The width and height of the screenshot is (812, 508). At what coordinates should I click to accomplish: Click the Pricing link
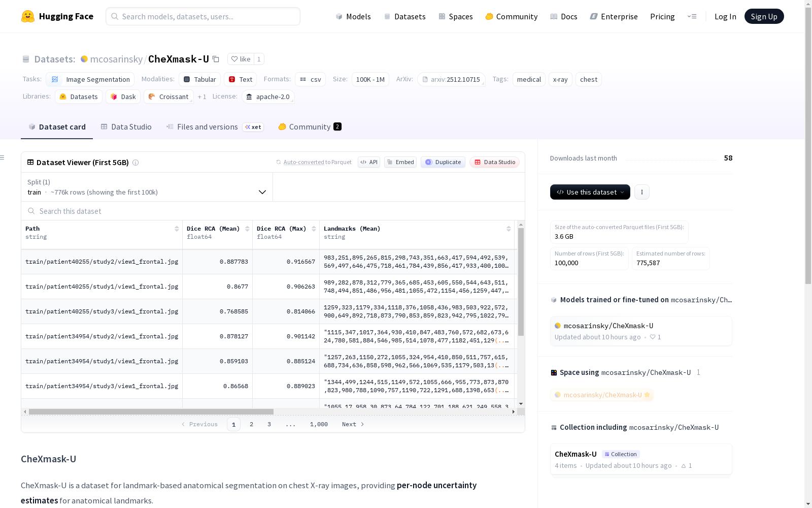coord(662,16)
